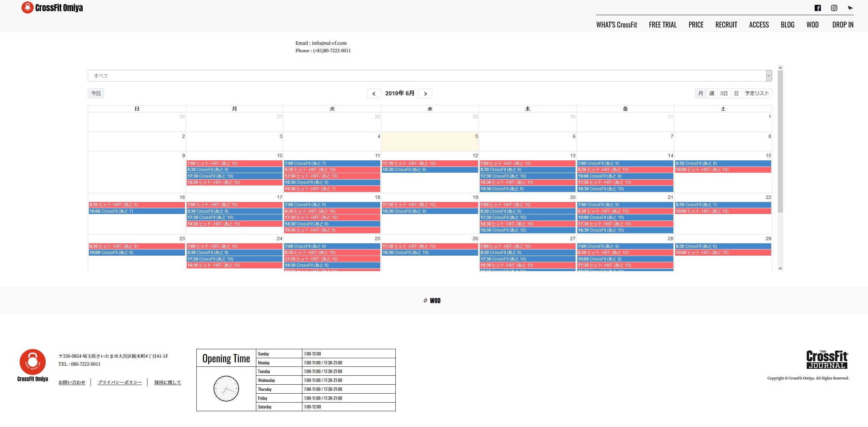Click the calendar vertical scrollbar thumb

780,141
